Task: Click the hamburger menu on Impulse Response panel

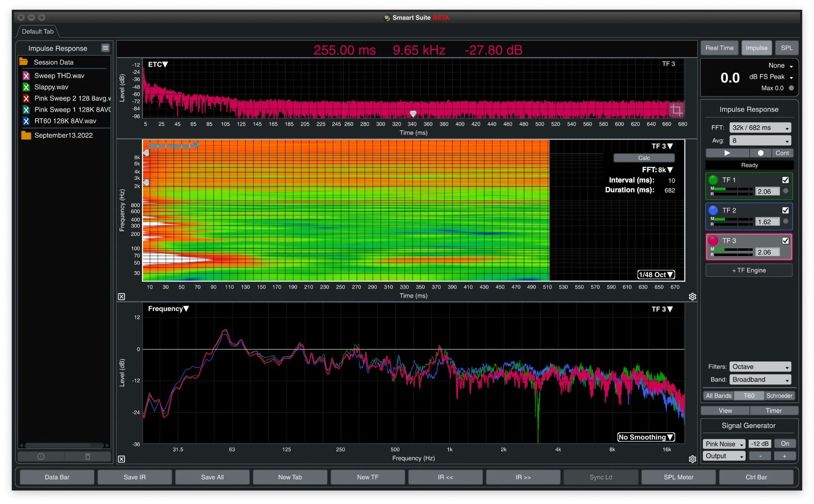Action: click(105, 48)
